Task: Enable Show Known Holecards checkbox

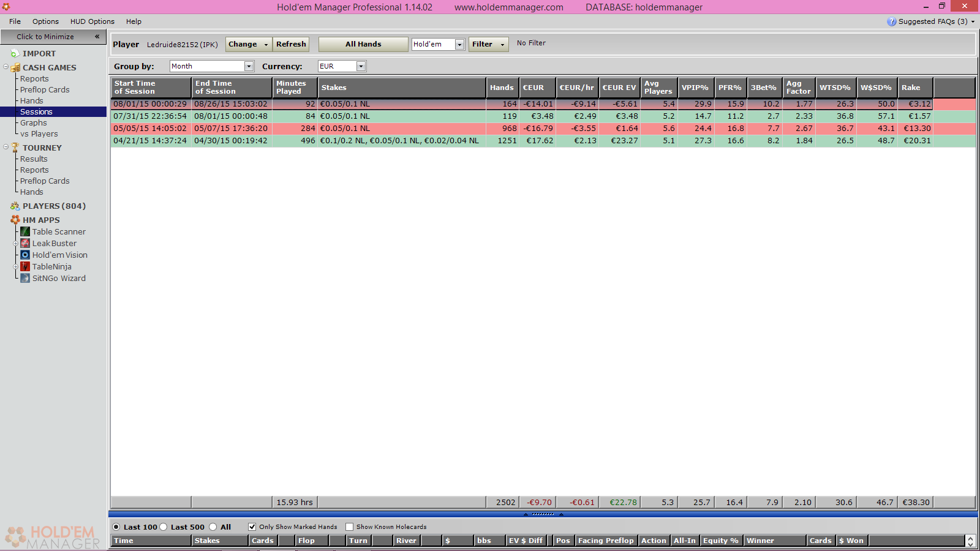Action: click(x=349, y=527)
